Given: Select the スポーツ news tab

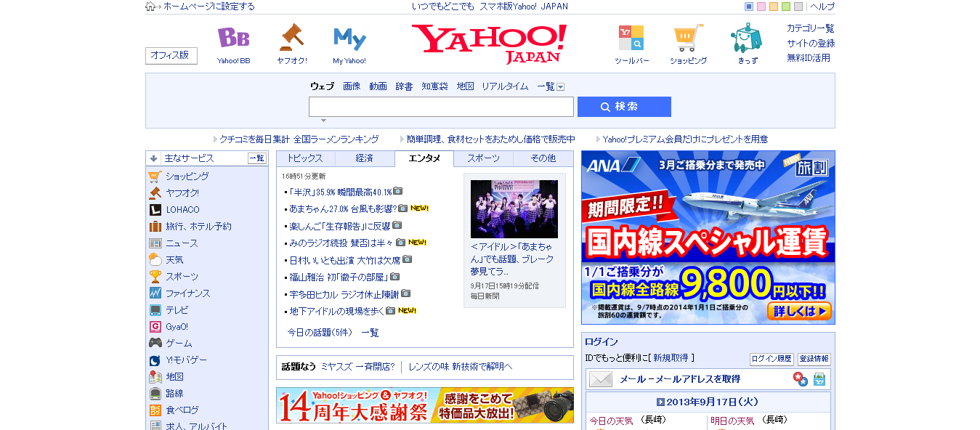Looking at the screenshot, I should click(x=483, y=158).
